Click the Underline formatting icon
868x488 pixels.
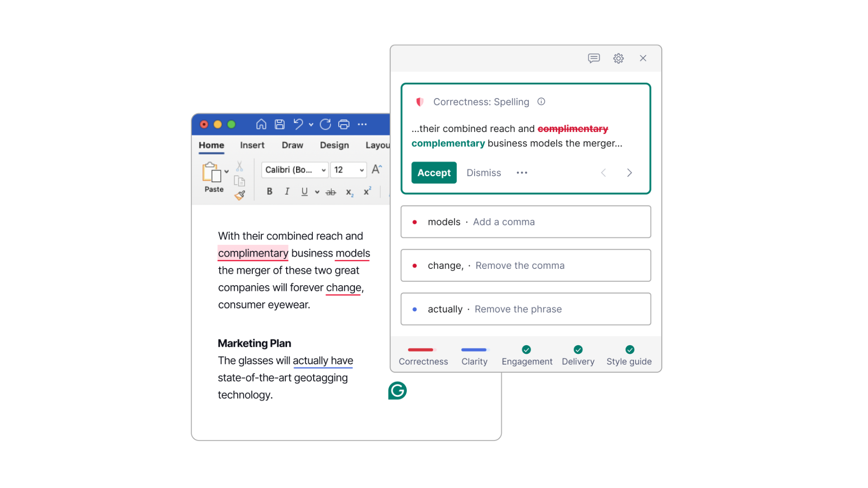[x=303, y=192]
